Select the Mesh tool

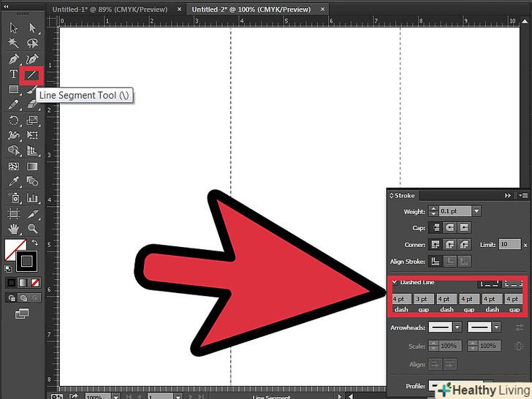(x=14, y=167)
